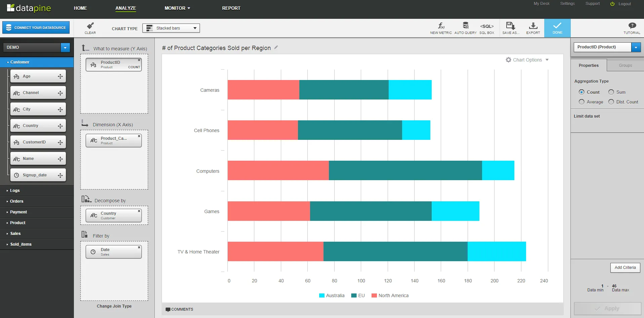Open the DEMO datasource dropdown
The image size is (644, 318).
pyautogui.click(x=65, y=47)
